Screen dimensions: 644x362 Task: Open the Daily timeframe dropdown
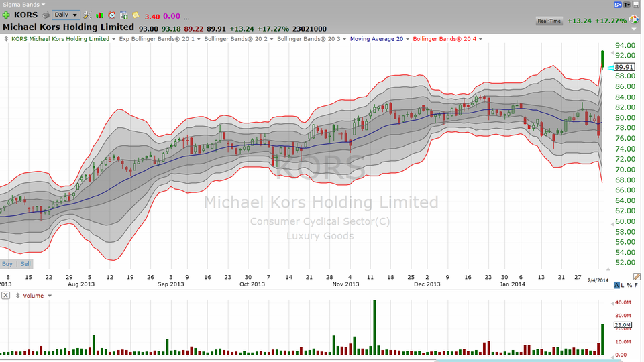tap(66, 15)
